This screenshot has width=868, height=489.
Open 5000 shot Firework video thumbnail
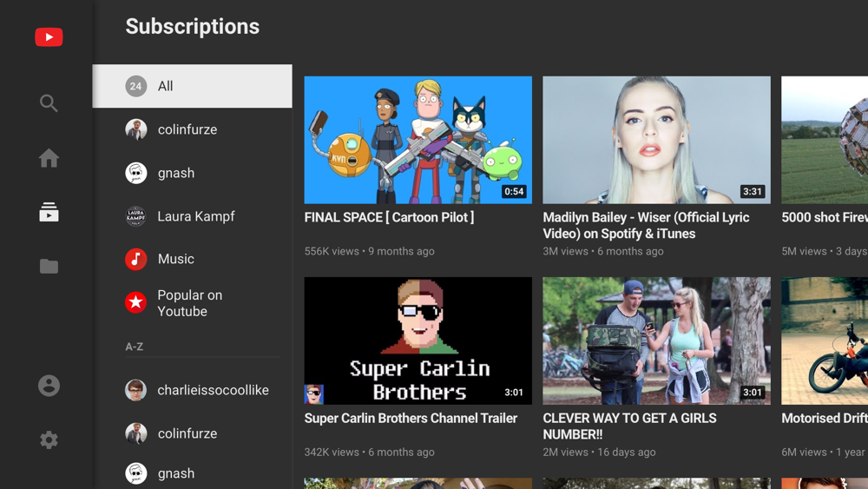(x=825, y=140)
